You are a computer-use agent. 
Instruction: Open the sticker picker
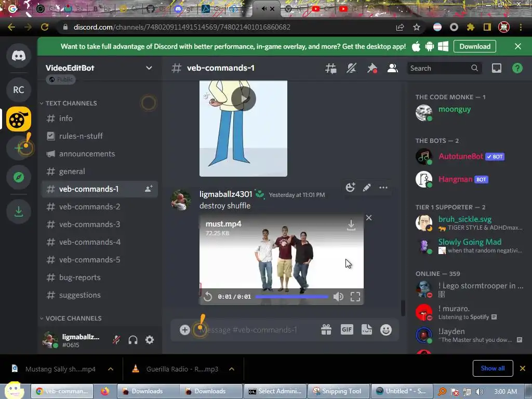(x=367, y=330)
